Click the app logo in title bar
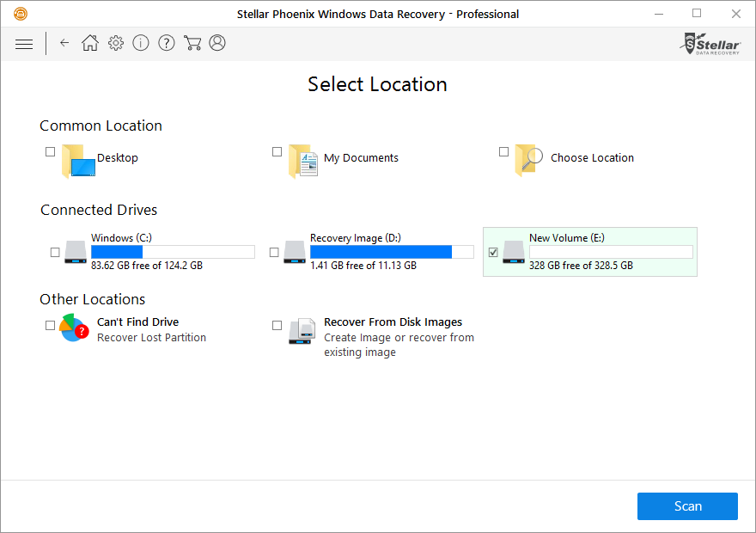 (21, 14)
